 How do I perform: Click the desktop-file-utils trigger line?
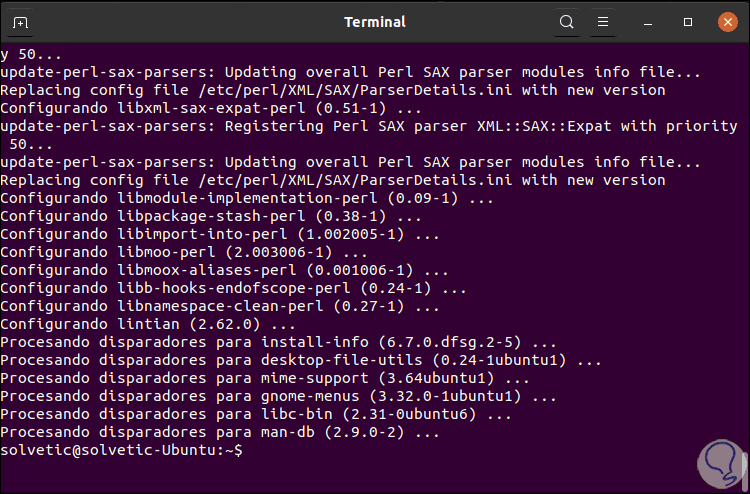tap(300, 361)
